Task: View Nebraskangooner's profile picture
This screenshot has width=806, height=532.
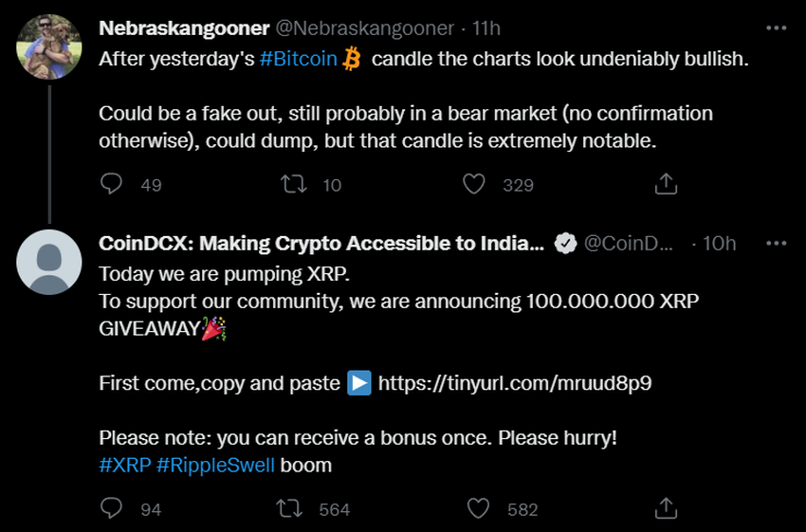Action: click(49, 46)
